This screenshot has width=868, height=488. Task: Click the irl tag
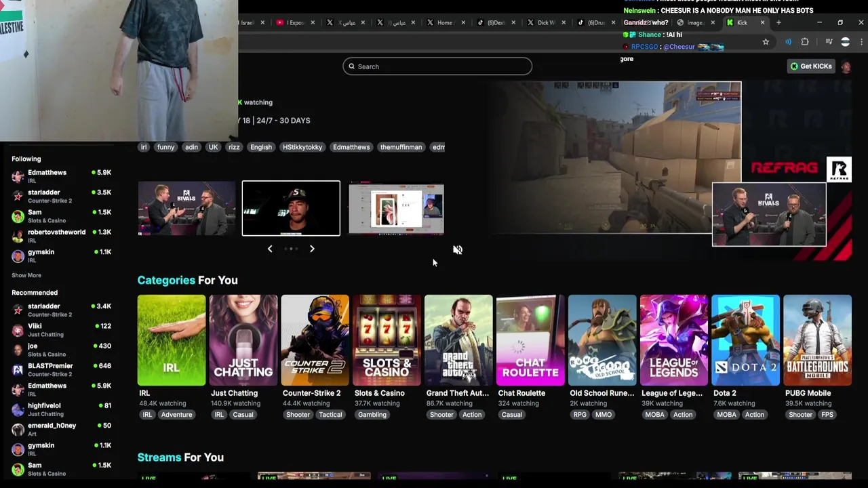144,147
